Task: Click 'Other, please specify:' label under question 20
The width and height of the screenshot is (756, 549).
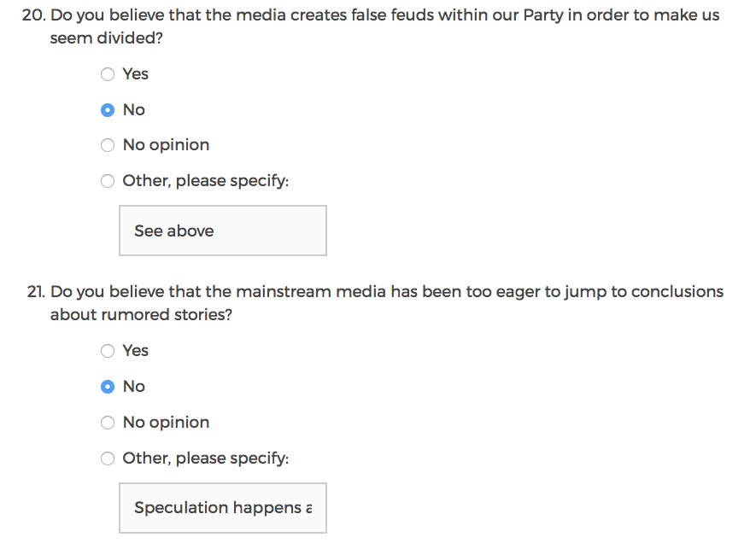Action: tap(205, 181)
